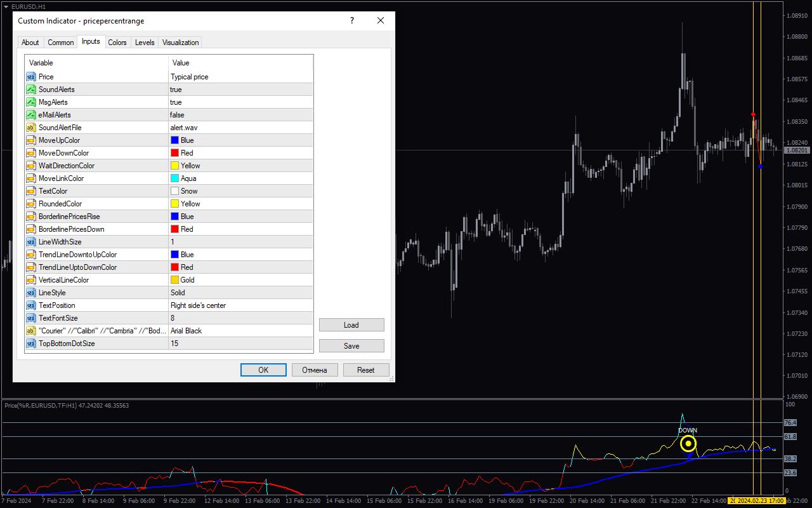This screenshot has width=812, height=508.
Task: Edit the SoundAlertFile value alert.wav
Action: [241, 128]
